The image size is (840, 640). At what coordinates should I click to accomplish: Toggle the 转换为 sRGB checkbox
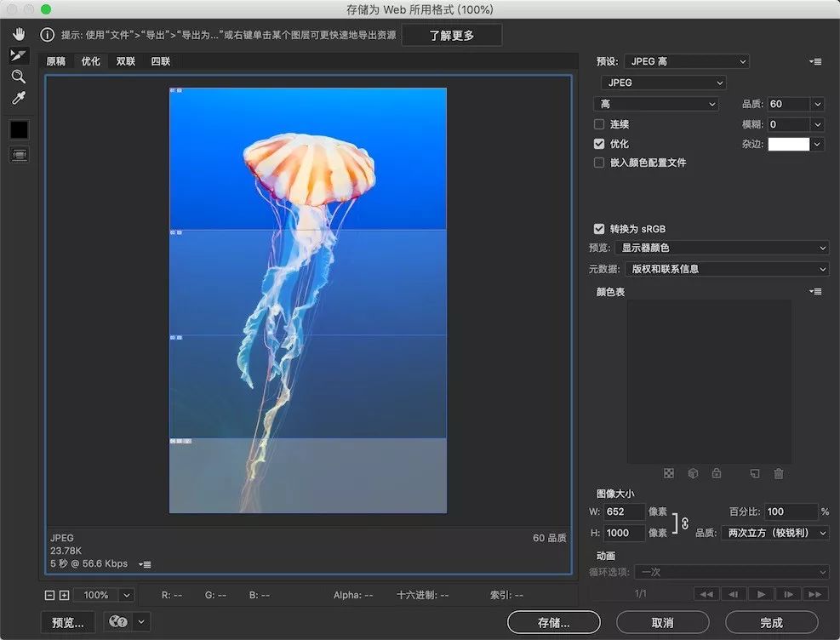pyautogui.click(x=599, y=228)
